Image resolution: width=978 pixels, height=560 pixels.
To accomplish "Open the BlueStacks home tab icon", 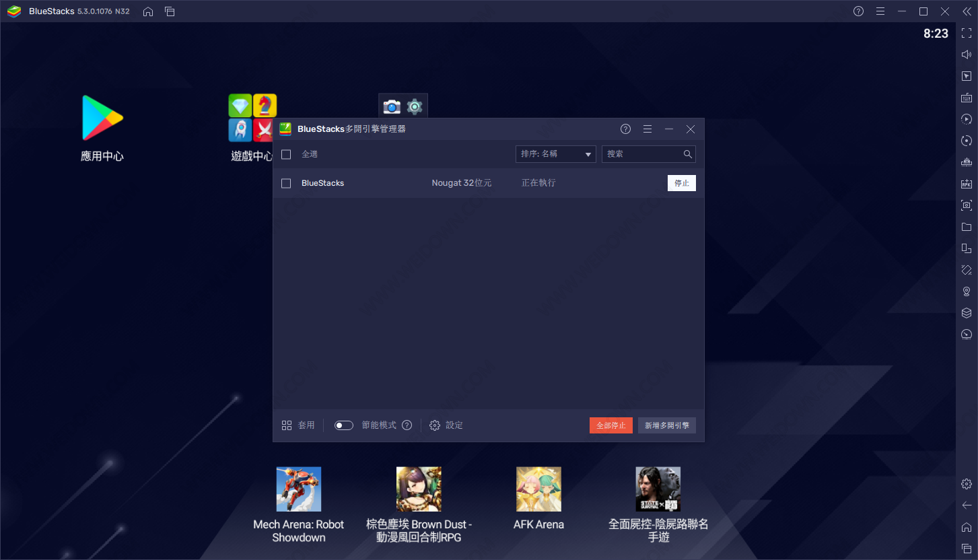I will click(148, 11).
